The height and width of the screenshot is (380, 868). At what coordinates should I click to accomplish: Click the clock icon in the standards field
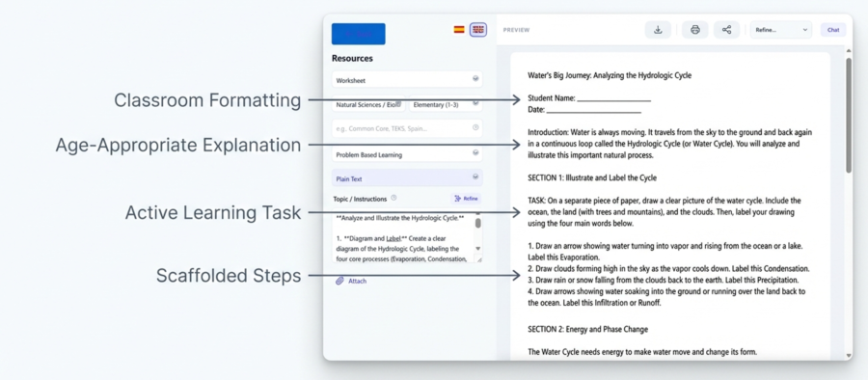pyautogui.click(x=475, y=128)
